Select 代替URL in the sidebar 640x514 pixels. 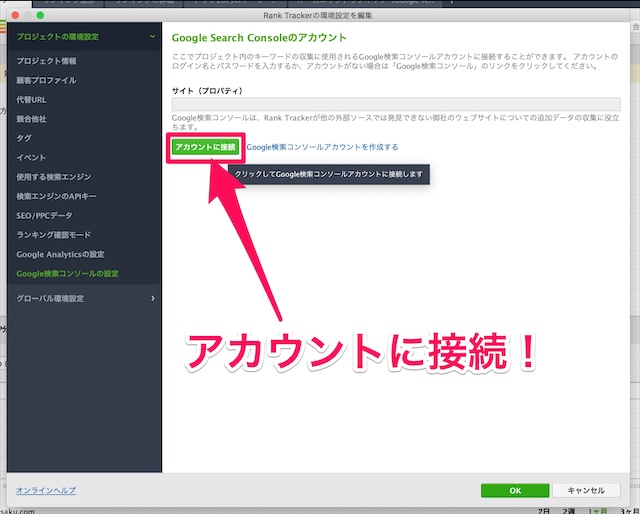coord(31,100)
